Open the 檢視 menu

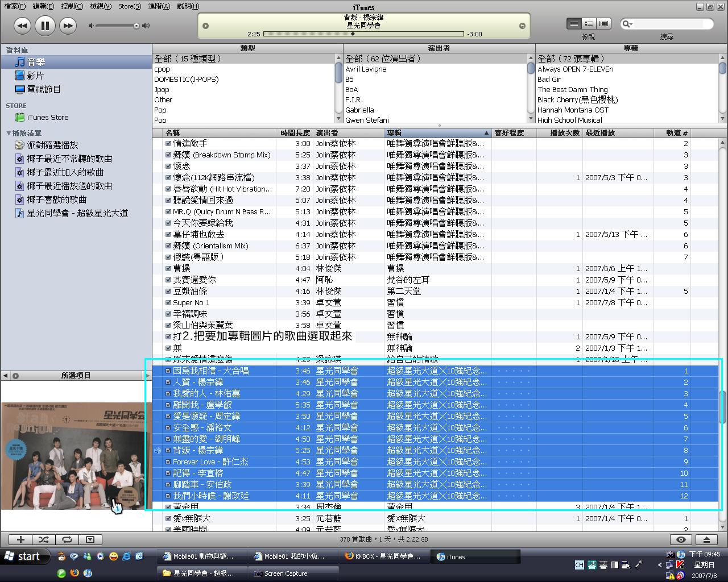pyautogui.click(x=101, y=6)
